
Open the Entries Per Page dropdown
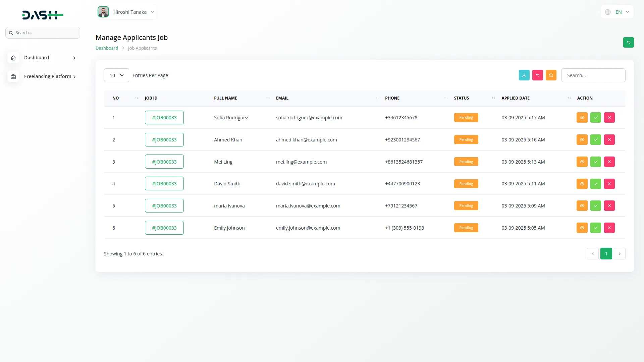(x=116, y=75)
